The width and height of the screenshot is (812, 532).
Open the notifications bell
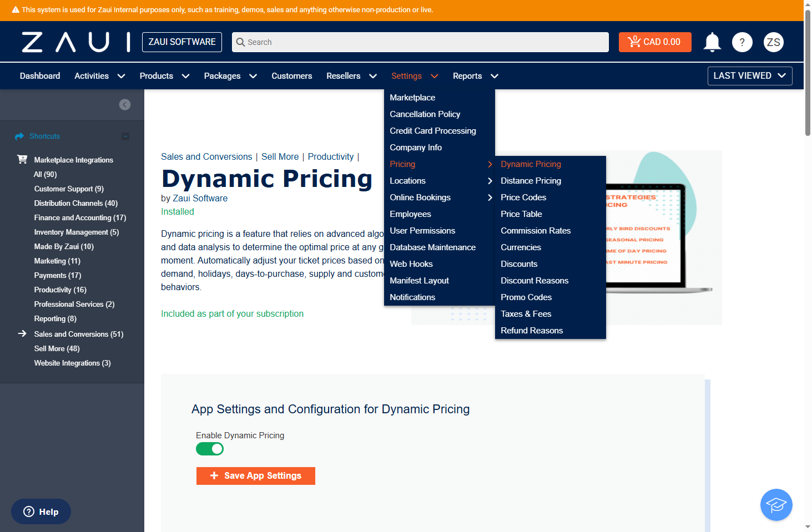[x=712, y=42]
